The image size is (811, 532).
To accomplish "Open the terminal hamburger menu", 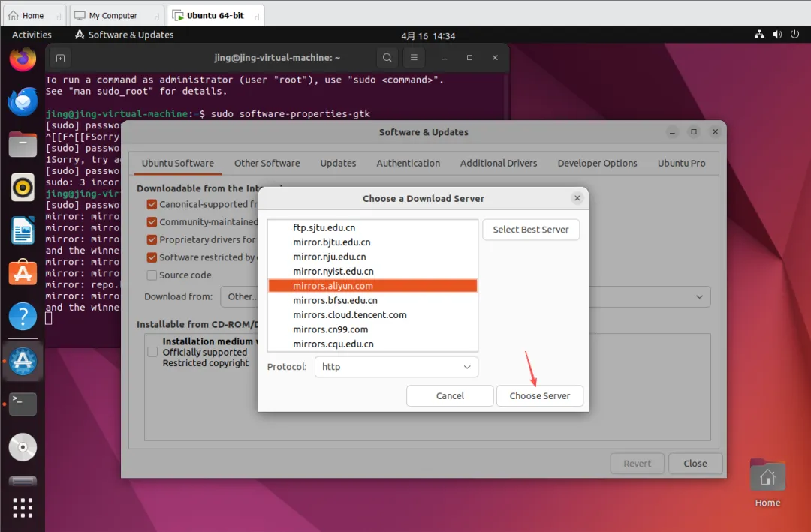I will coord(414,57).
